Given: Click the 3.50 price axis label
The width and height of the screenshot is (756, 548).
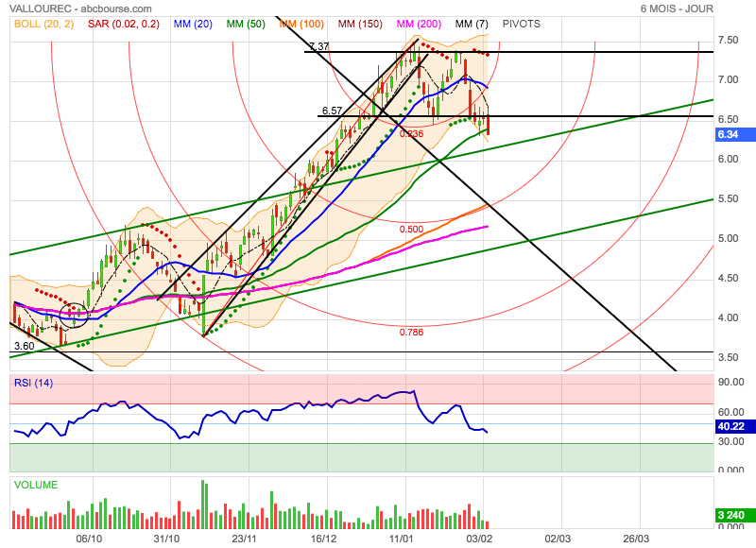Looking at the screenshot, I should click(x=728, y=358).
